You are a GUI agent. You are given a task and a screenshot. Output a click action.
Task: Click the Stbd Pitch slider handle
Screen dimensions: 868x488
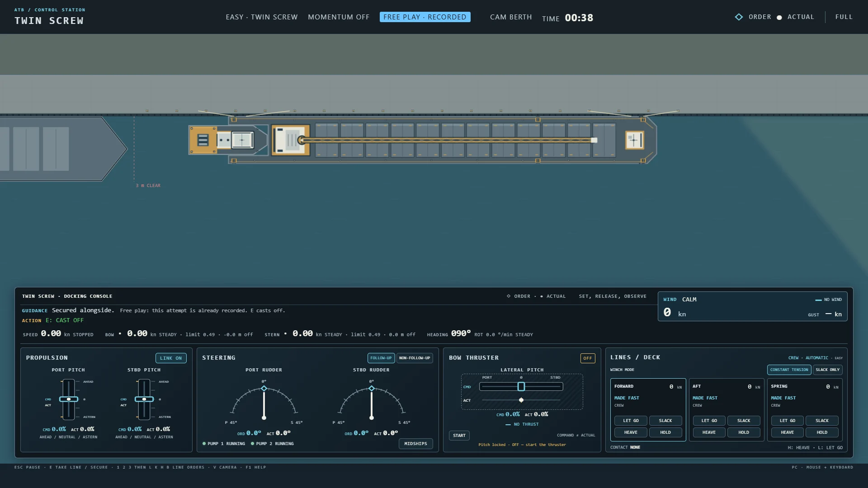[144, 399]
